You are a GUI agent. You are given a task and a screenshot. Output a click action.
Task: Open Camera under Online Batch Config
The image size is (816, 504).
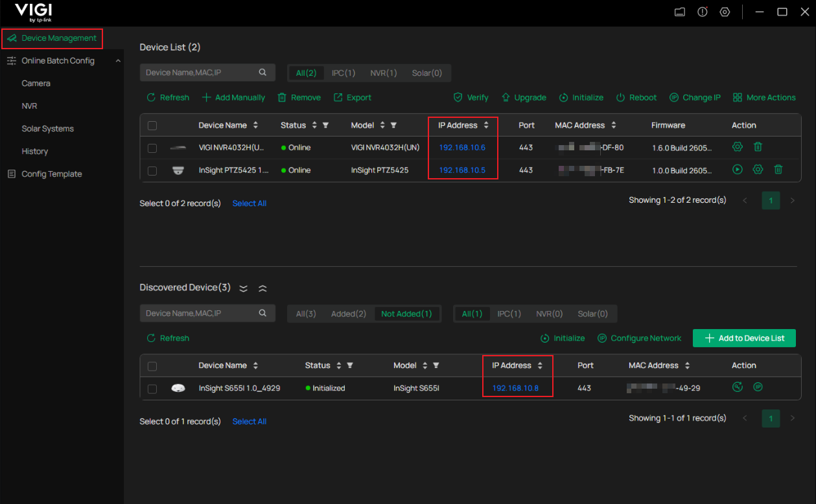tap(36, 83)
